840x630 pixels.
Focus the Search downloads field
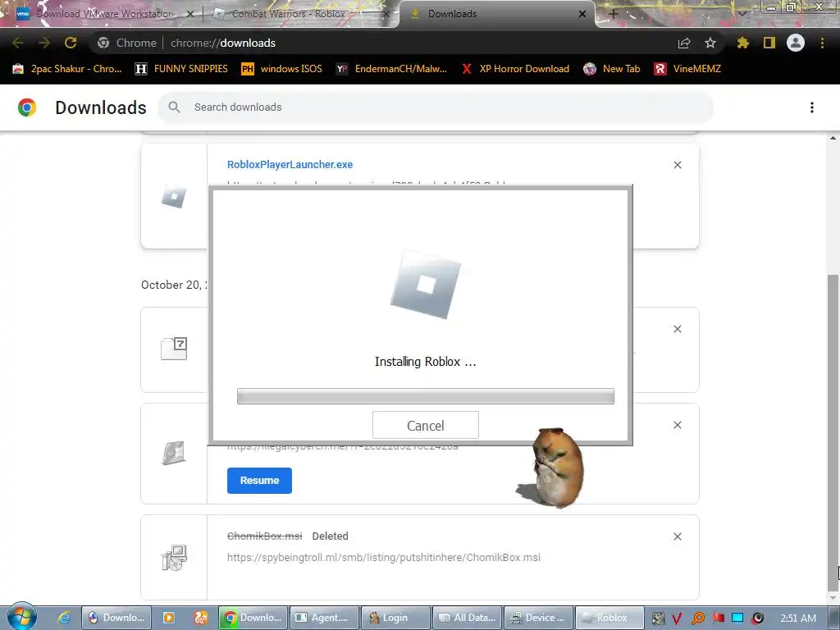(436, 107)
